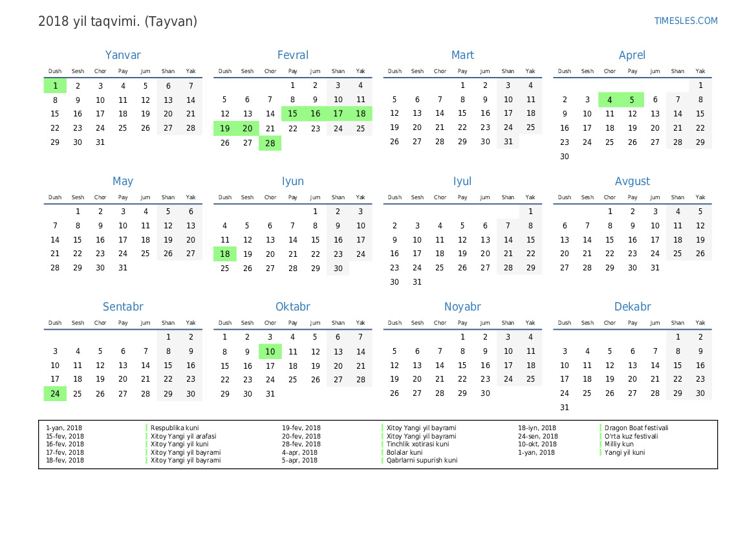Click day 31 in May

(x=123, y=268)
